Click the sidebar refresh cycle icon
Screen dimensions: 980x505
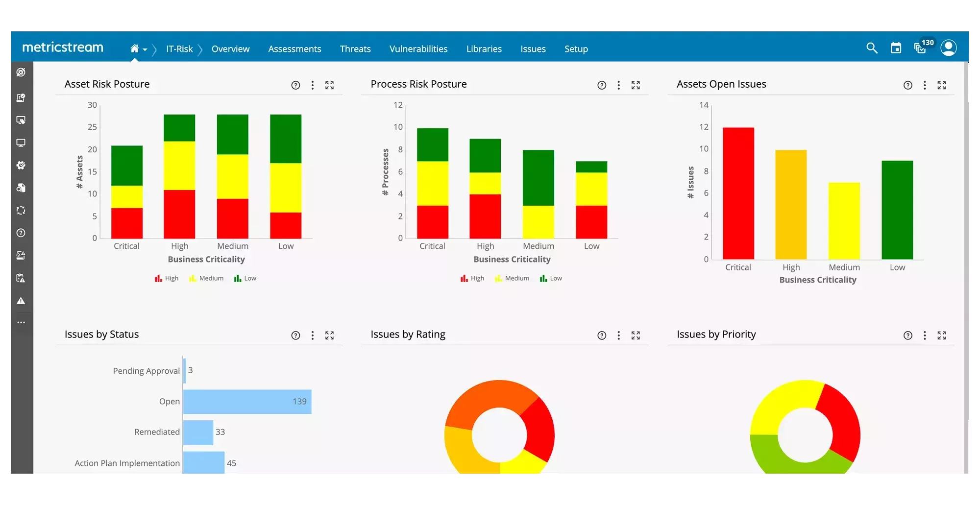[x=21, y=211]
